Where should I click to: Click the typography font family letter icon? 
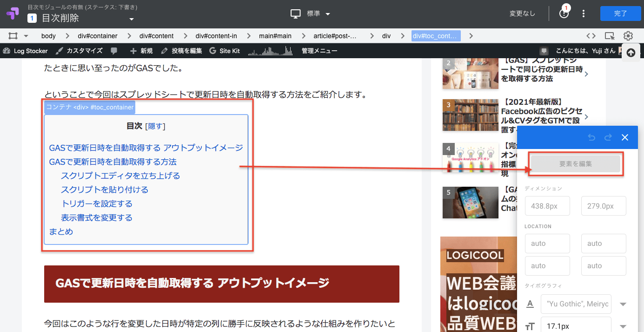click(530, 304)
